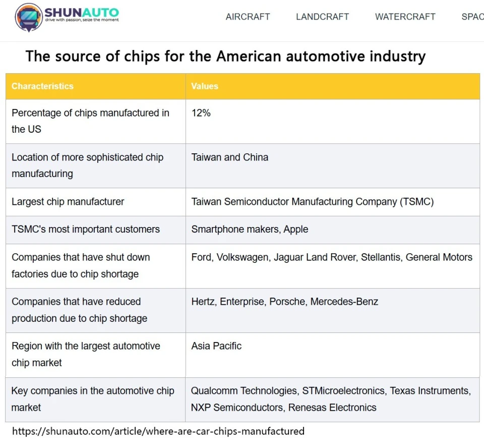
Task: Click the Qualcomm Technologies key companies cell
Action: click(332, 400)
